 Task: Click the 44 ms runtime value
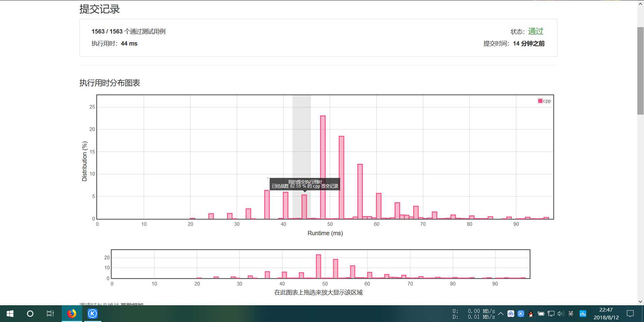(x=129, y=44)
